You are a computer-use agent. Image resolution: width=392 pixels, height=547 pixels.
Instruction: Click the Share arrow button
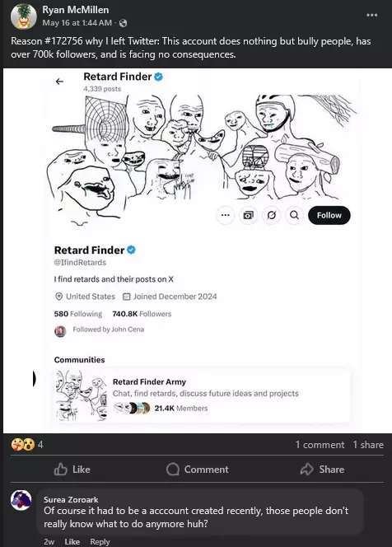[x=322, y=470]
